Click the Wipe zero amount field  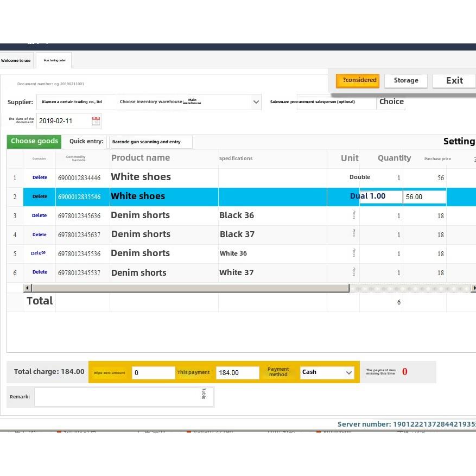(153, 373)
